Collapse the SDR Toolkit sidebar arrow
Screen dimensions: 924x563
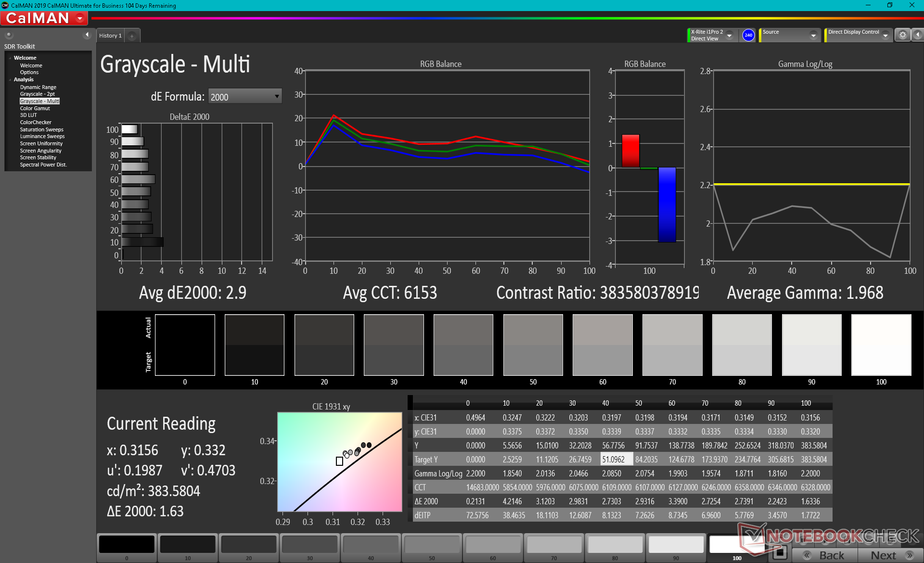(87, 35)
